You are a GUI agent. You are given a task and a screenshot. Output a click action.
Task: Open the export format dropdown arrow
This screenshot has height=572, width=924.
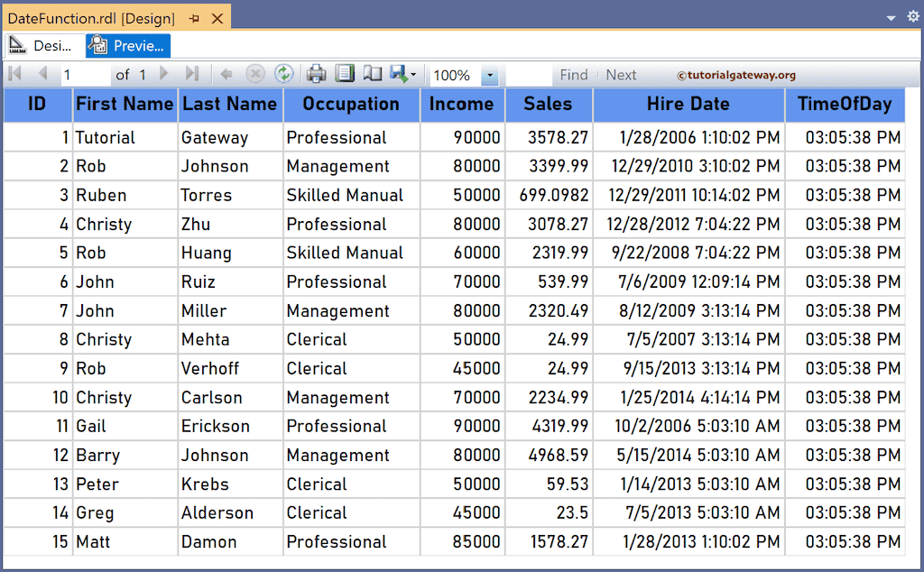tap(411, 75)
